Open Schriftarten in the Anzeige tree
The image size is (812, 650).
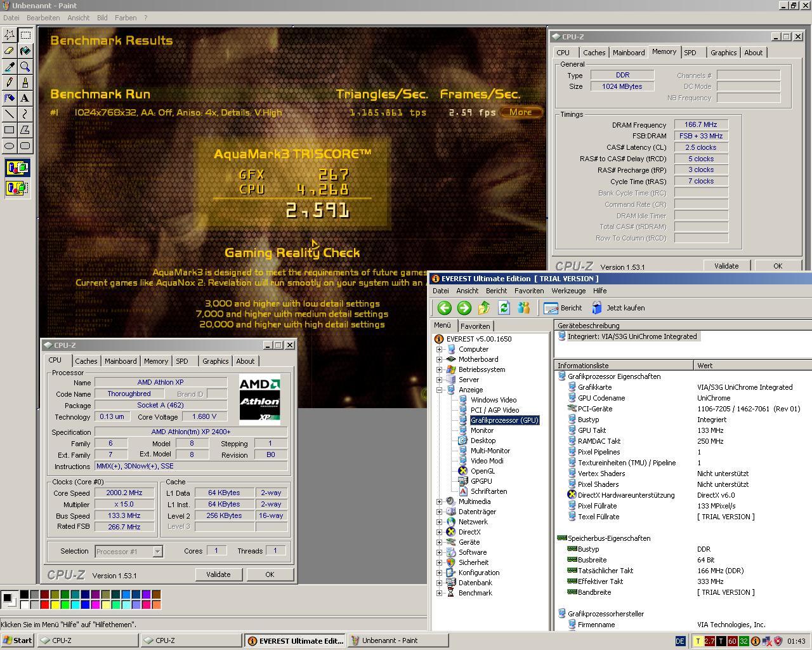[x=488, y=491]
